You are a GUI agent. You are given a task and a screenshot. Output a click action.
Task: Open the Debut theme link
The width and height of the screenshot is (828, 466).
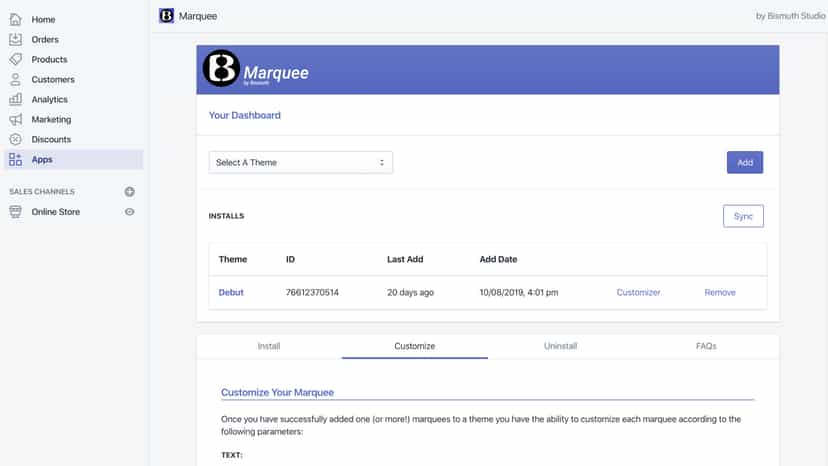point(231,293)
